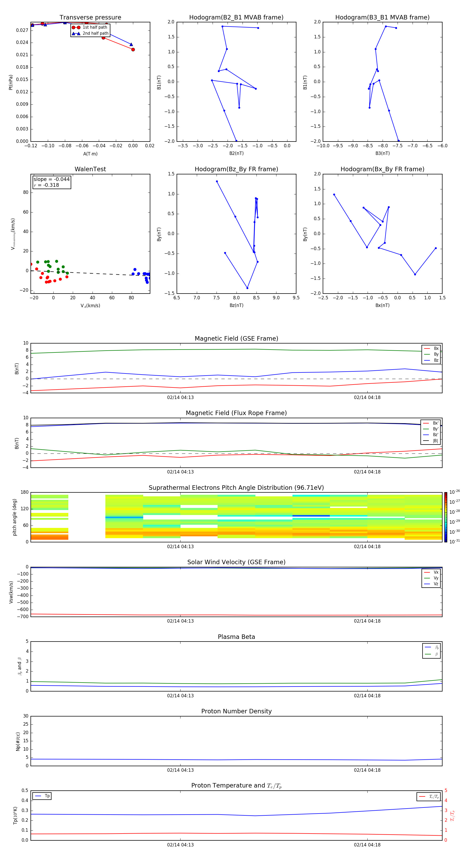Viewport: 473px width, 868px height.
Task: Click the "B2(nT)" x-axis label
Action: [236, 153]
